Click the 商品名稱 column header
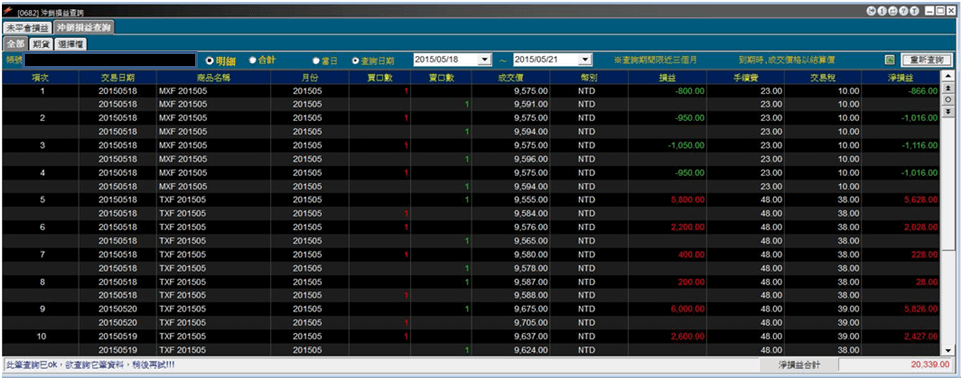Screen dimensions: 962x379 point(214,77)
